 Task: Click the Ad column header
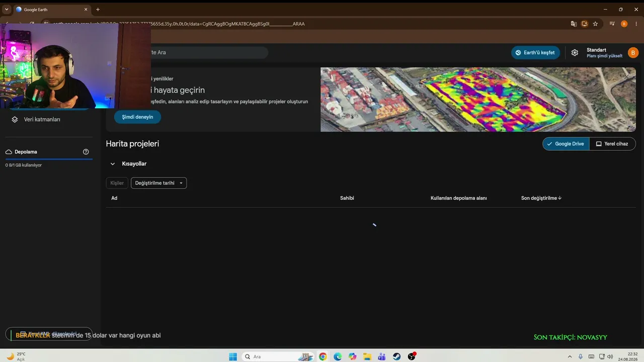pos(114,198)
